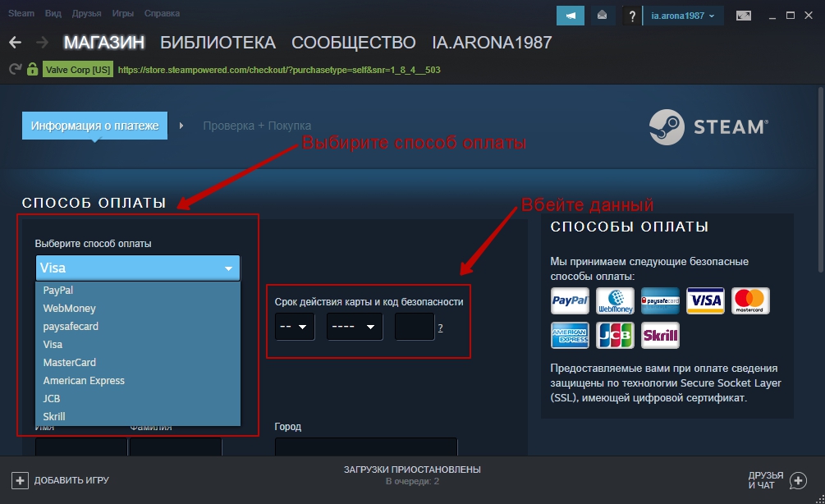Image resolution: width=825 pixels, height=504 pixels.
Task: Click the Информация о платеже step
Action: [94, 126]
